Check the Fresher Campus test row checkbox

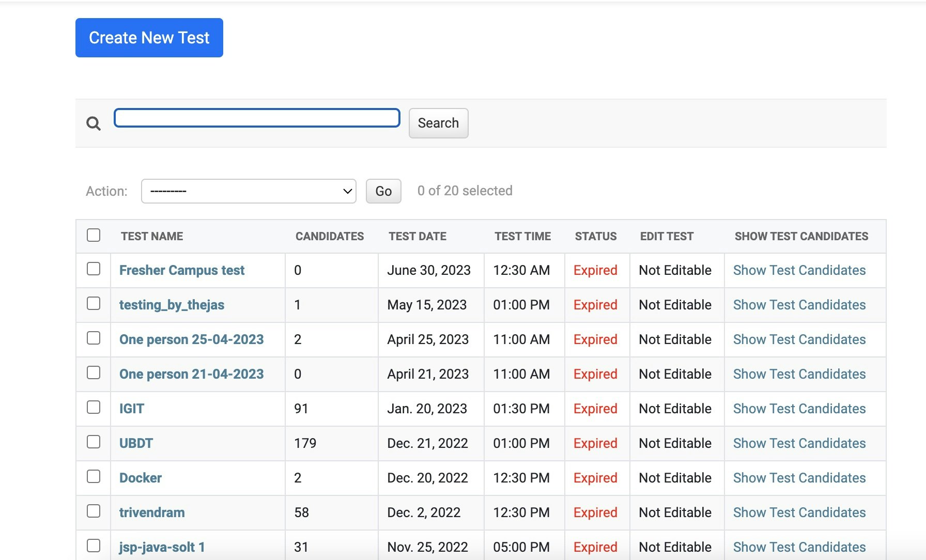pos(94,269)
